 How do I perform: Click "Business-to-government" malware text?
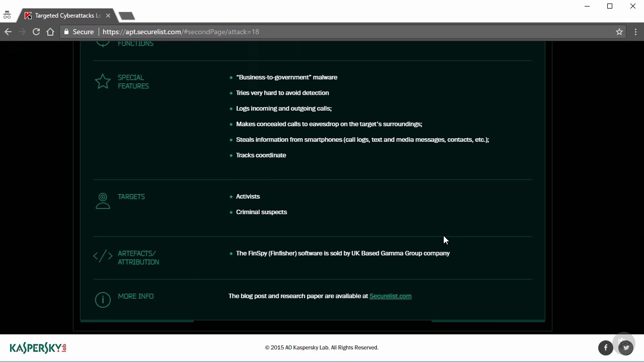287,77
